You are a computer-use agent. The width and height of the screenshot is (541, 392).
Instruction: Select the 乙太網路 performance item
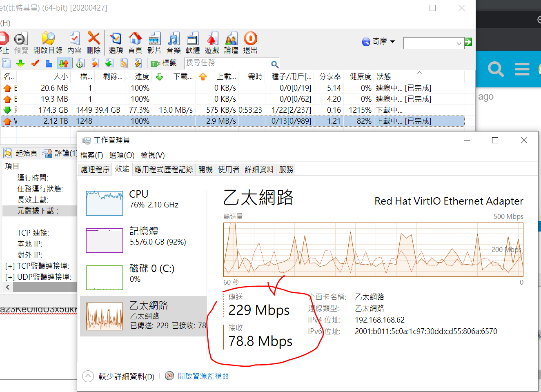click(143, 316)
